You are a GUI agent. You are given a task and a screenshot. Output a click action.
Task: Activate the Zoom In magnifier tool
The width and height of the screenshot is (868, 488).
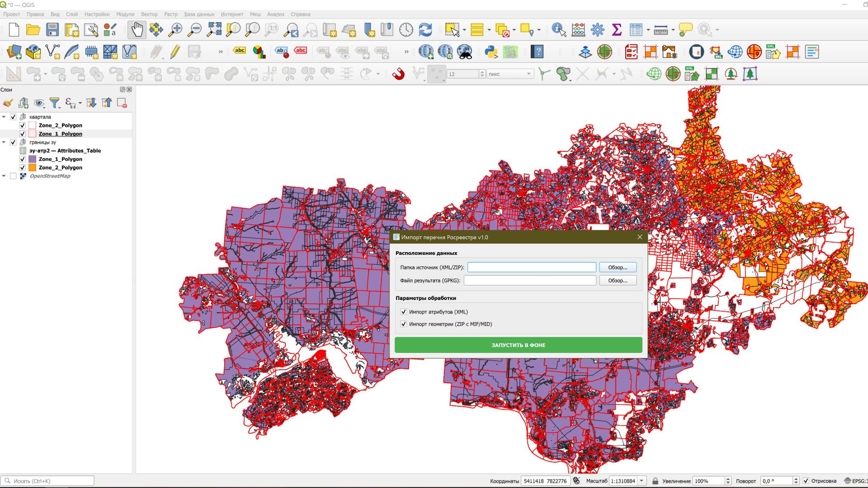point(175,30)
